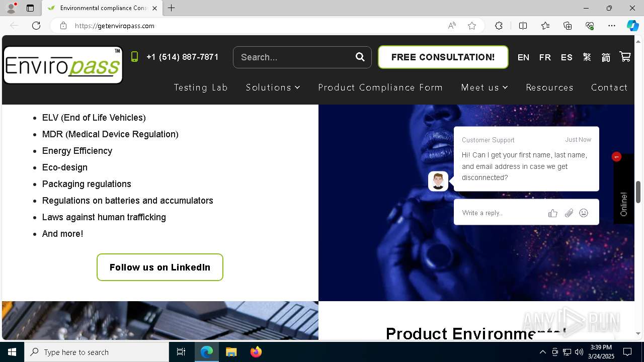Open File Explorer from taskbar
The width and height of the screenshot is (644, 362).
pos(231,352)
